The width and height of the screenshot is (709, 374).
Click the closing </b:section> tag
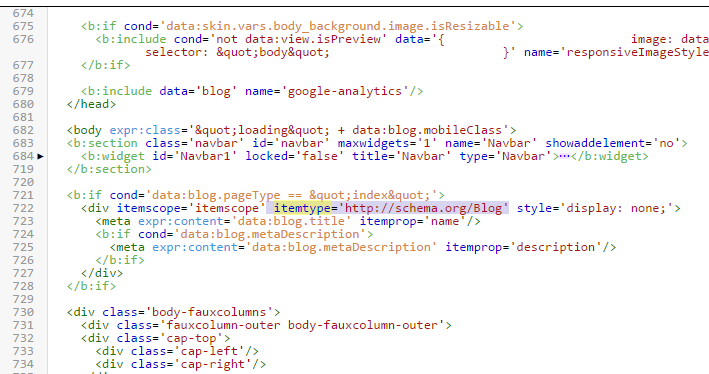click(109, 169)
